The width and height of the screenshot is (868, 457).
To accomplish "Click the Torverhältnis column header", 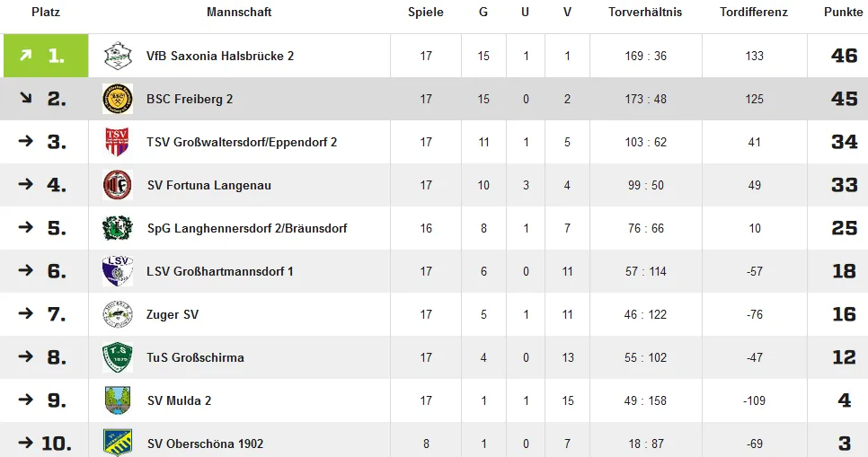I will pyautogui.click(x=645, y=13).
